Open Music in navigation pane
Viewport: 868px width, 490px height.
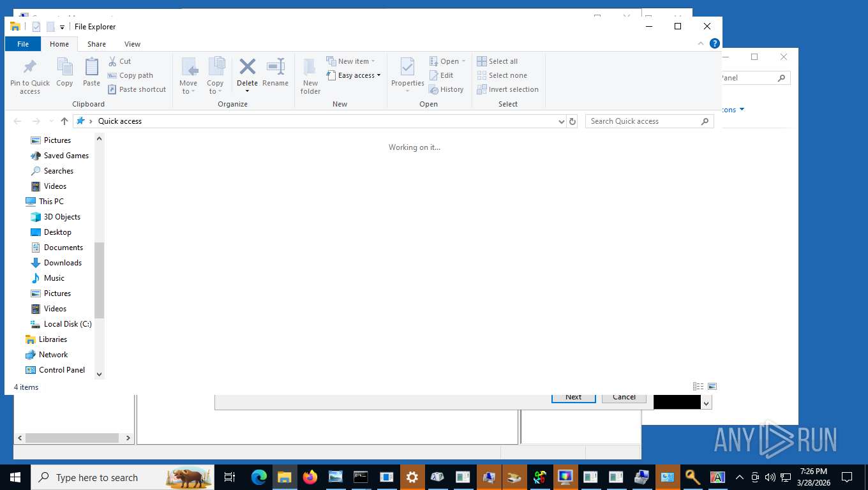(54, 278)
